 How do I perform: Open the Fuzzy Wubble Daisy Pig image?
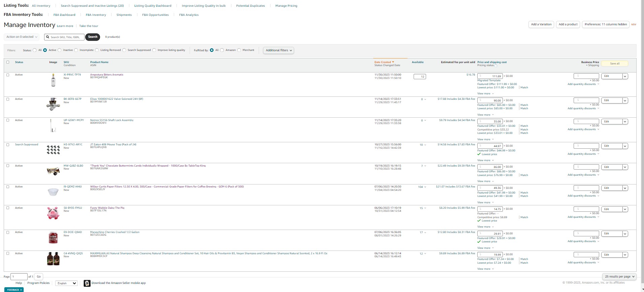point(53,213)
